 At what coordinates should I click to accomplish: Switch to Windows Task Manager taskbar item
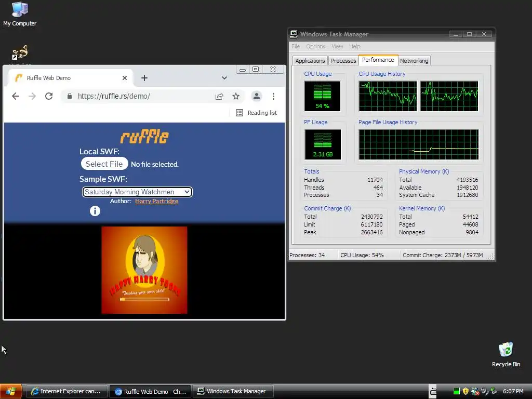tap(233, 392)
